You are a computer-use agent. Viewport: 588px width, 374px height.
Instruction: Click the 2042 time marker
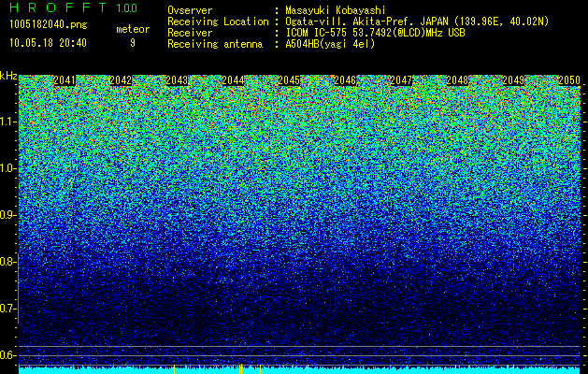point(121,80)
